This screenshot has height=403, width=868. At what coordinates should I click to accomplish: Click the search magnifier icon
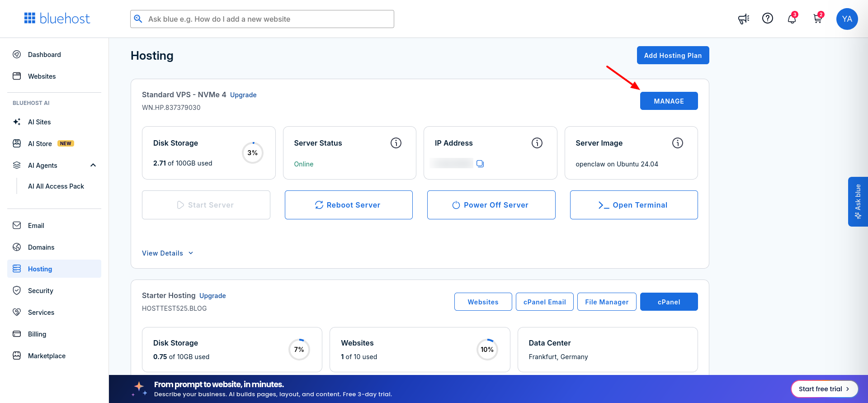138,19
